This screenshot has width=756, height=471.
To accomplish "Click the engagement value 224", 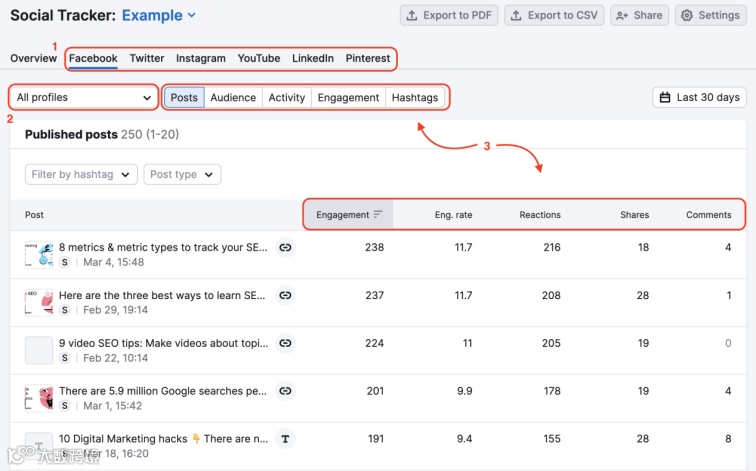I will (x=375, y=343).
